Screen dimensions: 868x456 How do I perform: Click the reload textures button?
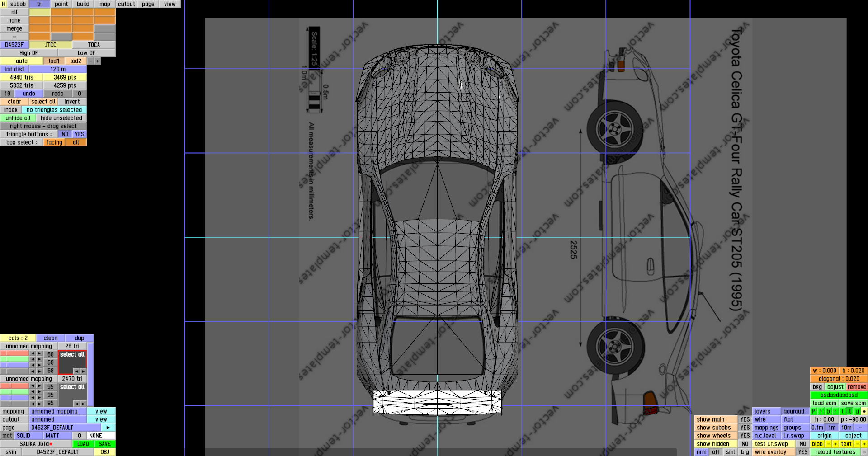click(x=835, y=452)
